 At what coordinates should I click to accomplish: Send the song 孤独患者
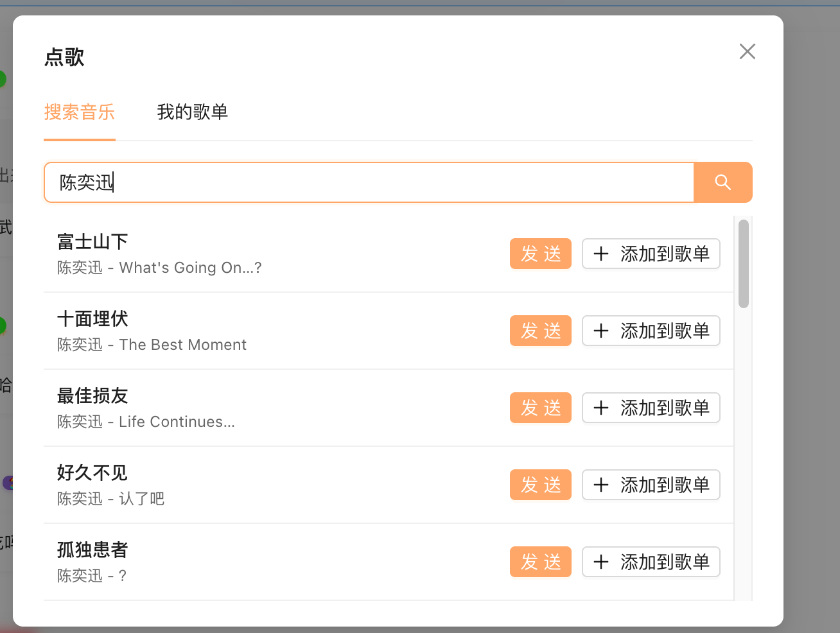click(x=541, y=562)
